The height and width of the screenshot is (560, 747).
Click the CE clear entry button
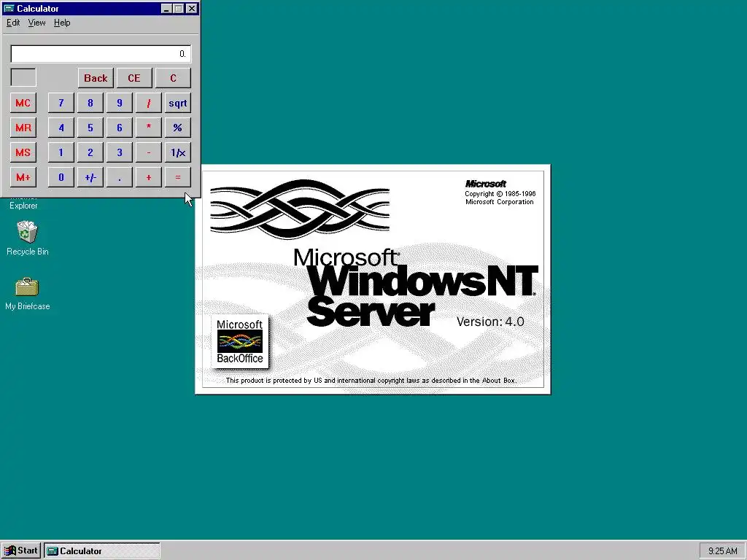134,78
